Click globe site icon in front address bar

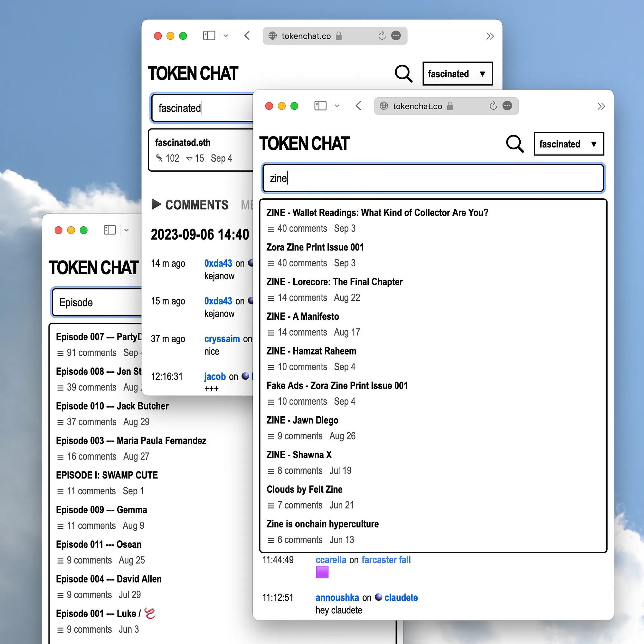(384, 106)
